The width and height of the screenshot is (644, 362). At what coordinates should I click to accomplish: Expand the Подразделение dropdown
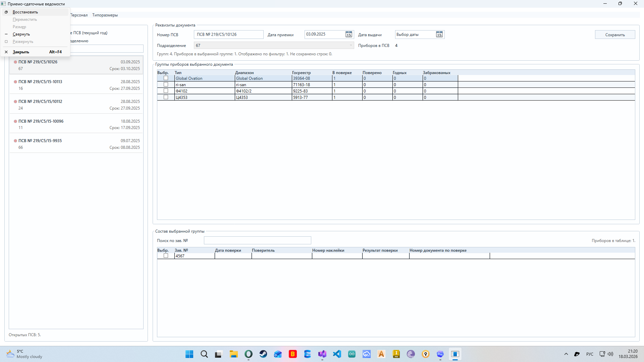pyautogui.click(x=351, y=45)
